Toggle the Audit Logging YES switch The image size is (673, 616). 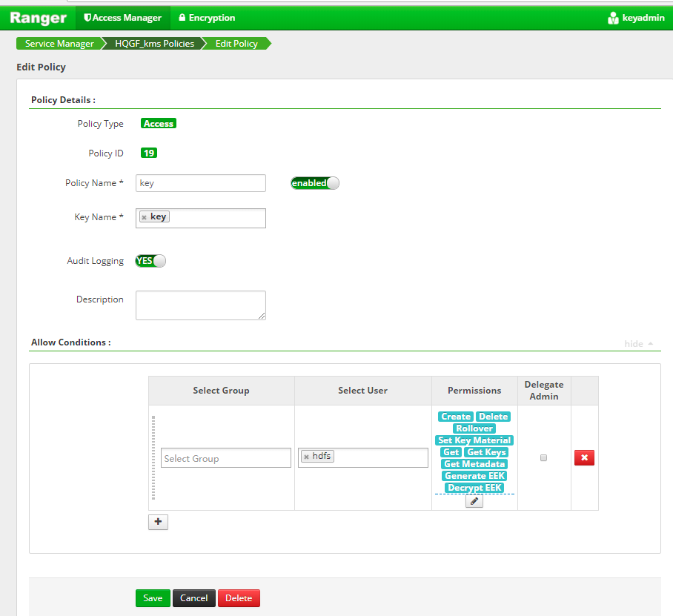150,261
